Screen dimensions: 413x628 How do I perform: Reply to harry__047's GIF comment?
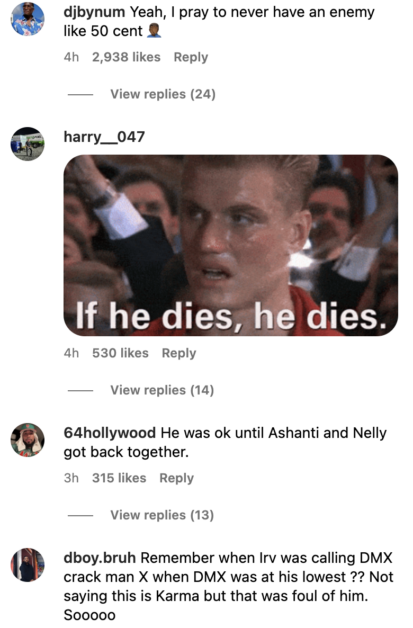[x=179, y=353]
